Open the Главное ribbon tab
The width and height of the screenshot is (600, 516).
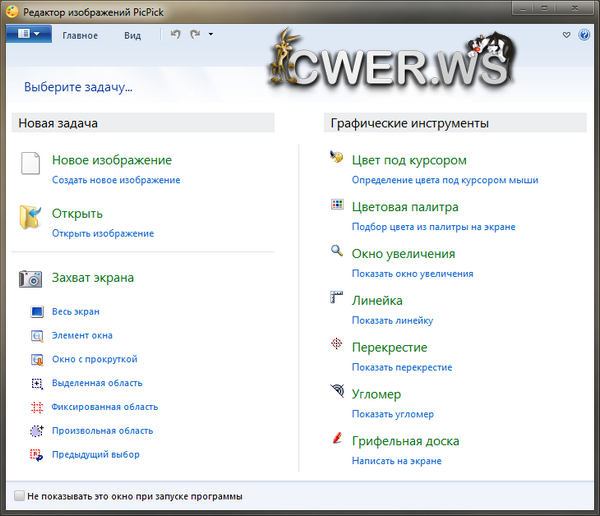(x=80, y=35)
